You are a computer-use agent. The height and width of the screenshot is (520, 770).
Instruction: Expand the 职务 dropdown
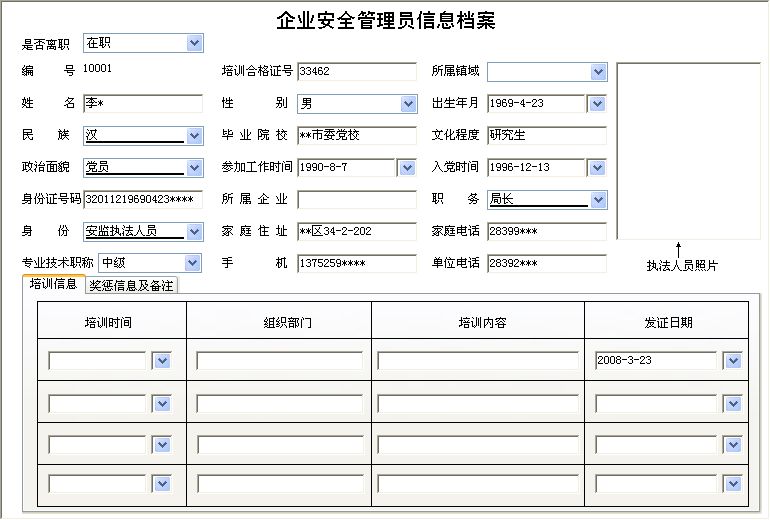[598, 200]
